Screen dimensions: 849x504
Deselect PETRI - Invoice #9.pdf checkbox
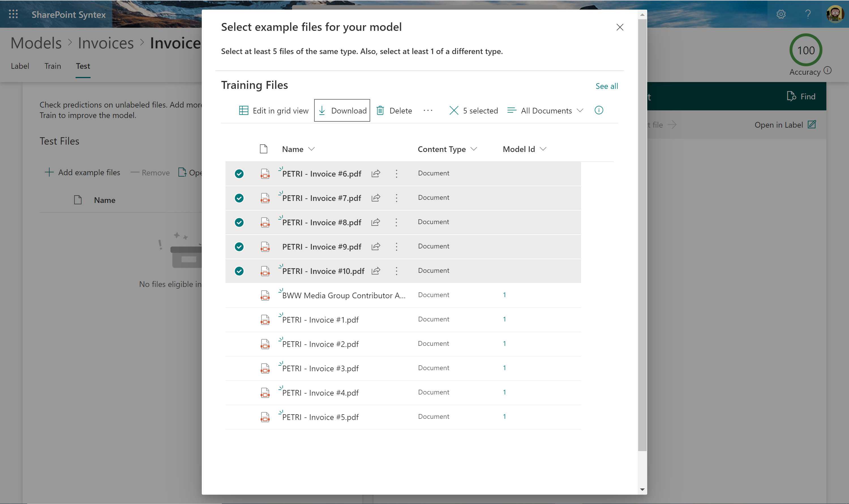(239, 247)
